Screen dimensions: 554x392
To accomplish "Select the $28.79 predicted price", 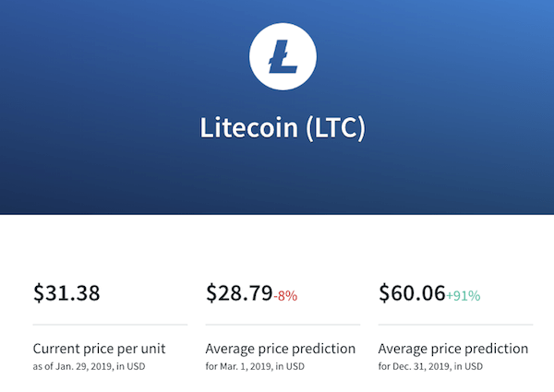I will (239, 293).
